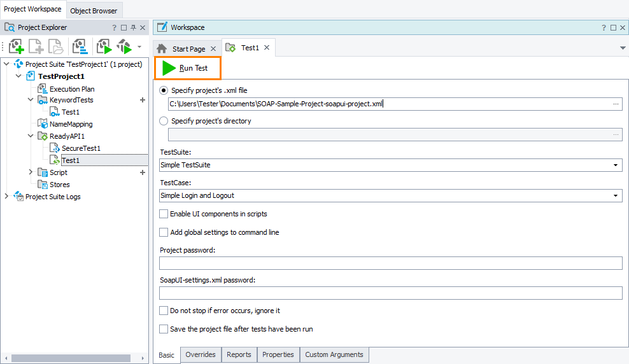
Task: Enable UI components in scripts checkbox
Action: point(164,214)
